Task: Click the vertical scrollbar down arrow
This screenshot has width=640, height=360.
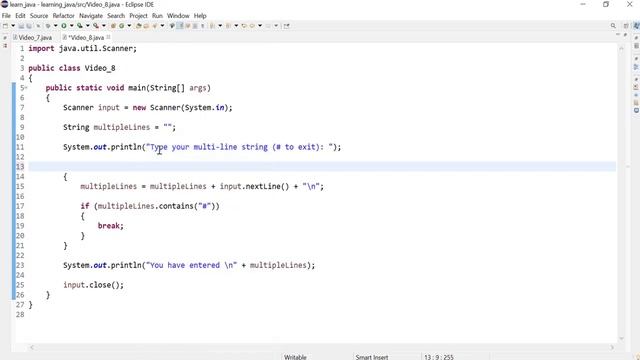Action: 621,338
